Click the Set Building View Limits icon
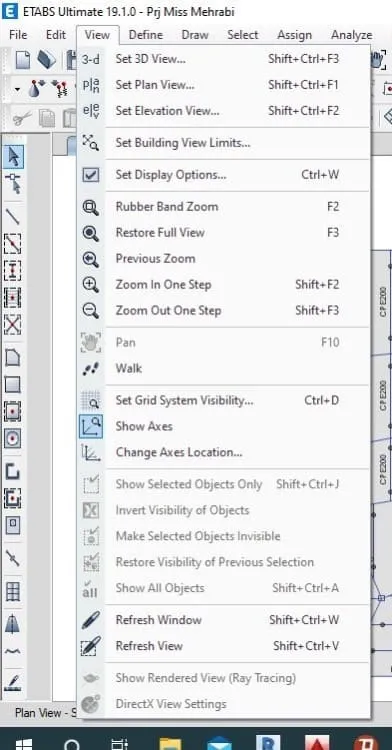Viewport: 392px width, 750px height. click(90, 143)
